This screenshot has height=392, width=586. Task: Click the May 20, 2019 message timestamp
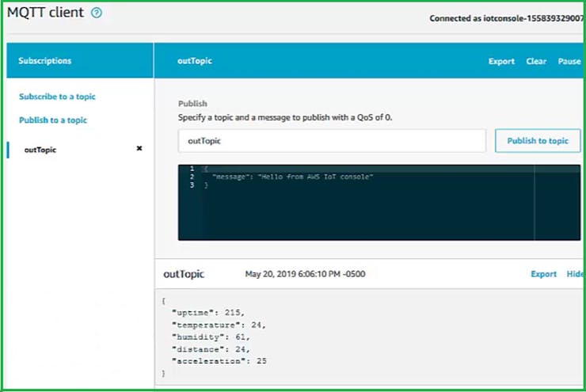click(x=305, y=274)
